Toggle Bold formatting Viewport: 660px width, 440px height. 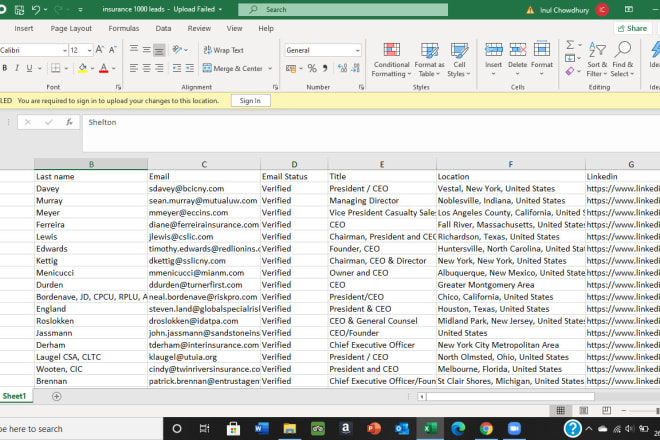[x=5, y=68]
